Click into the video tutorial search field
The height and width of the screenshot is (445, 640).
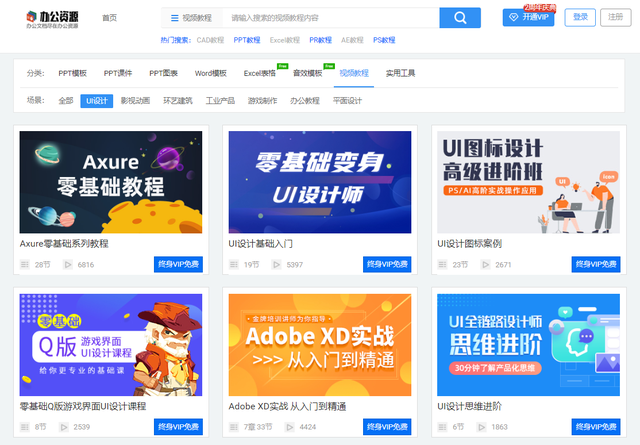tap(330, 18)
